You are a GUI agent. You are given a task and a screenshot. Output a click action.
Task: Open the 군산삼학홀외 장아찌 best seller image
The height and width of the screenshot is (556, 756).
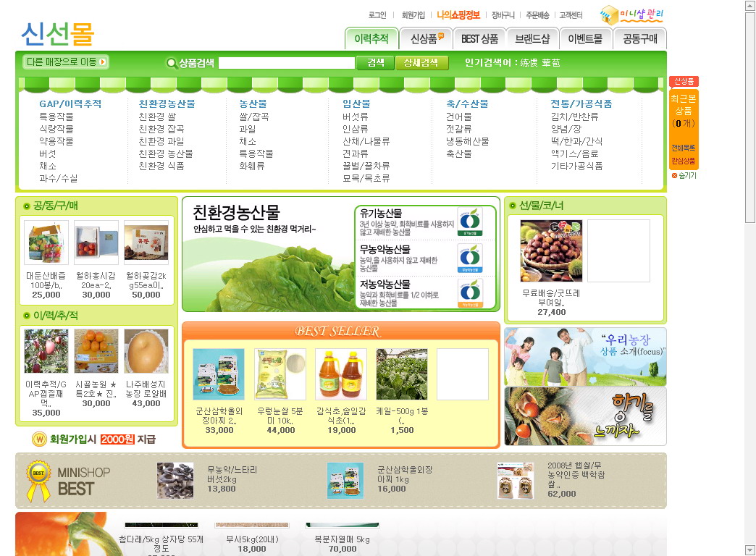[x=219, y=374]
